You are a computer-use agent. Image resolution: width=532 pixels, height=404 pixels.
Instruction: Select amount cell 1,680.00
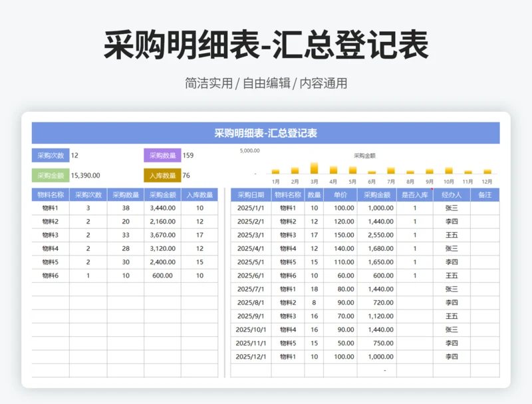pos(377,248)
